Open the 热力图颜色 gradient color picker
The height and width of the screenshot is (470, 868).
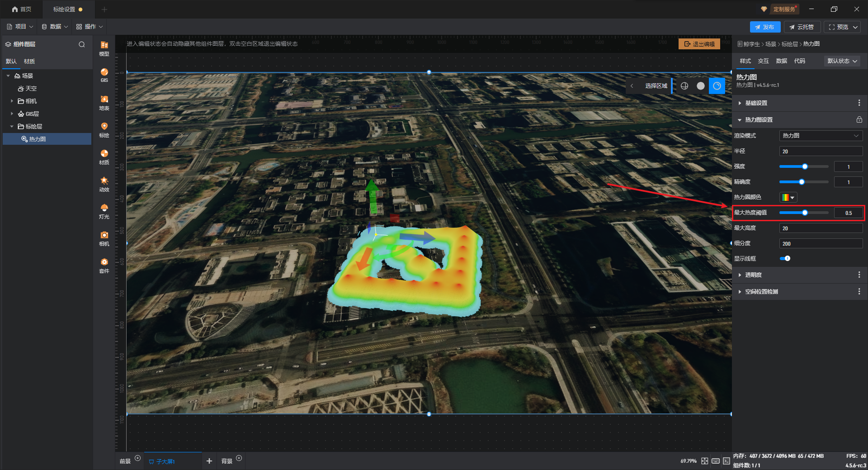[x=788, y=197]
